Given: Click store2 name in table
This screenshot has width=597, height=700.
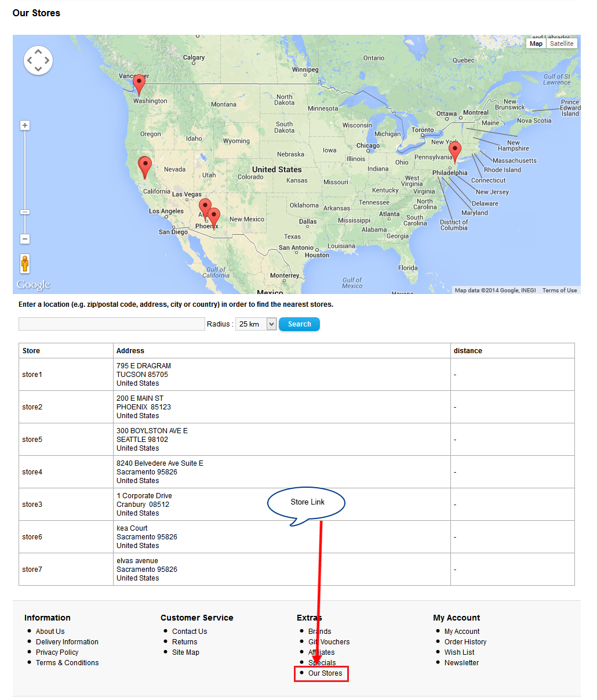Looking at the screenshot, I should click(x=32, y=407).
